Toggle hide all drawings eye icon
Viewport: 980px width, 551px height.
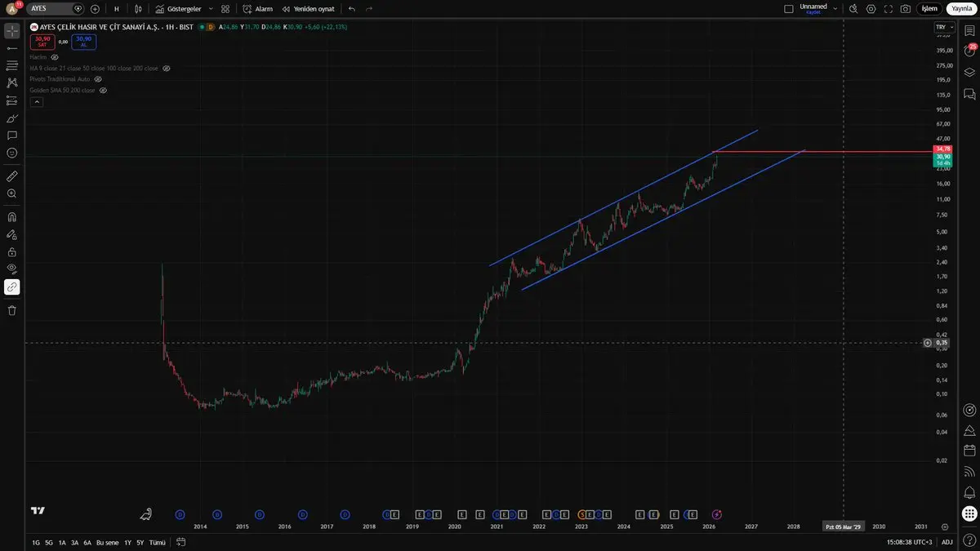[12, 269]
